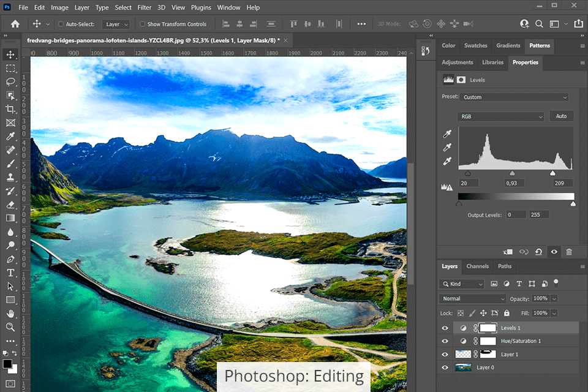Hide Layer 1 visibility eye
The height and width of the screenshot is (392, 588).
(445, 355)
